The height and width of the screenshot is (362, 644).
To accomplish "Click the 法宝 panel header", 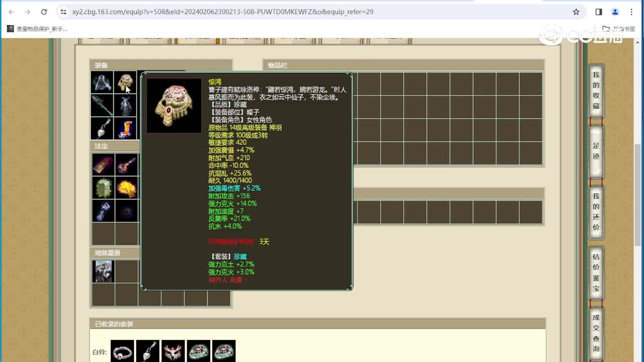I will pyautogui.click(x=115, y=146).
